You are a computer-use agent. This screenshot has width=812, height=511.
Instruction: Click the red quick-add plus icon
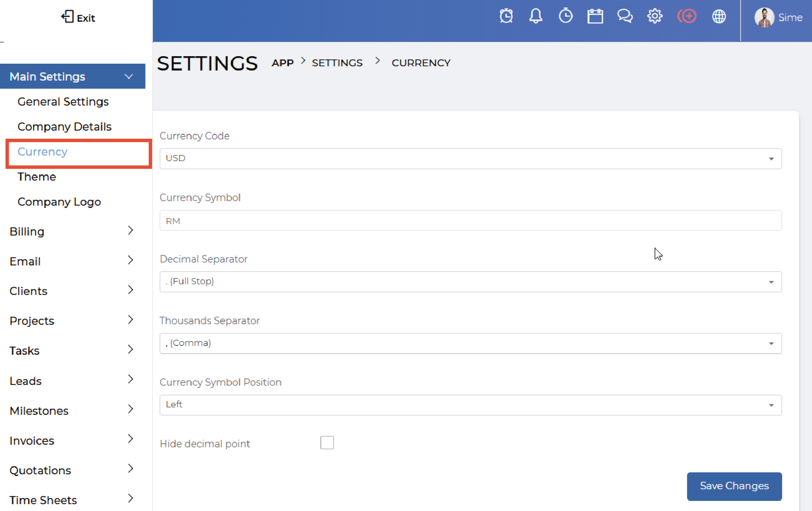686,16
